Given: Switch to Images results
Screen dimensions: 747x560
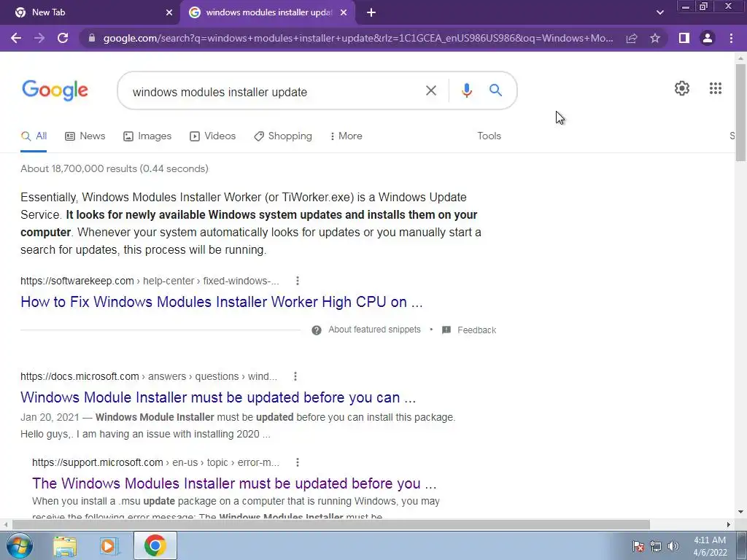Looking at the screenshot, I should [147, 136].
